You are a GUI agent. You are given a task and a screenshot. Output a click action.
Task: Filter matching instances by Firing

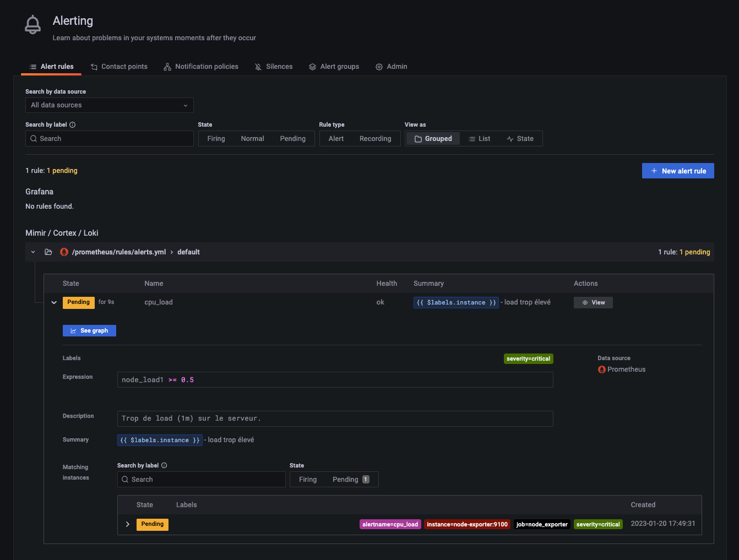tap(308, 480)
